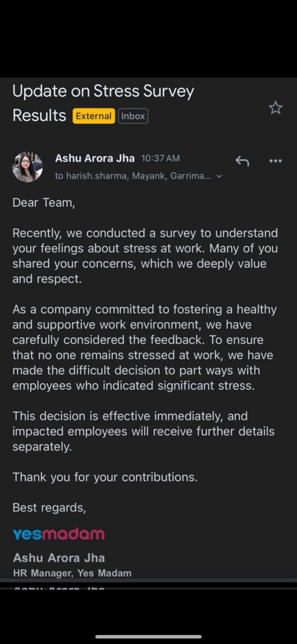This screenshot has height=644, width=297.
Task: Tap the yellow External label
Action: click(x=94, y=116)
